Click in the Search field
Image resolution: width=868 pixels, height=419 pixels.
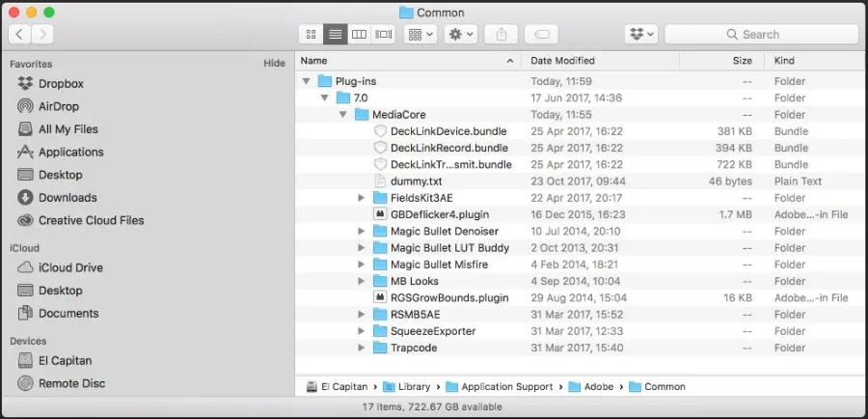point(761,35)
